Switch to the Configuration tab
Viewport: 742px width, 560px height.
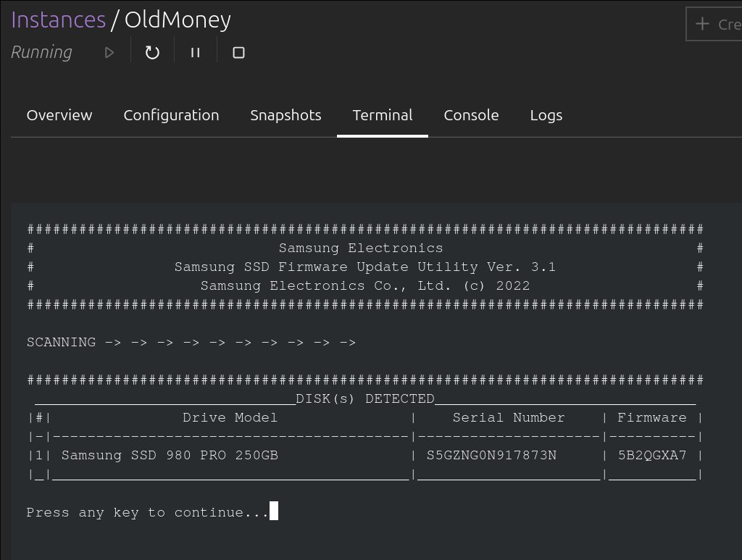(x=171, y=115)
